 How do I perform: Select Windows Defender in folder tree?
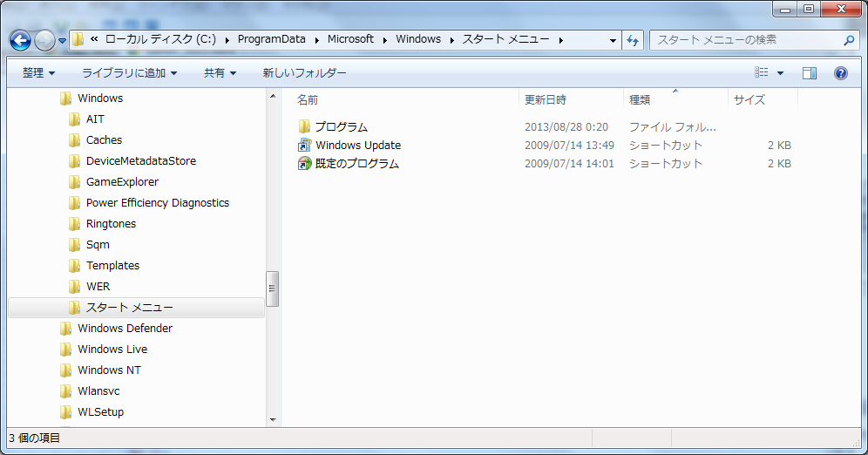click(x=125, y=329)
